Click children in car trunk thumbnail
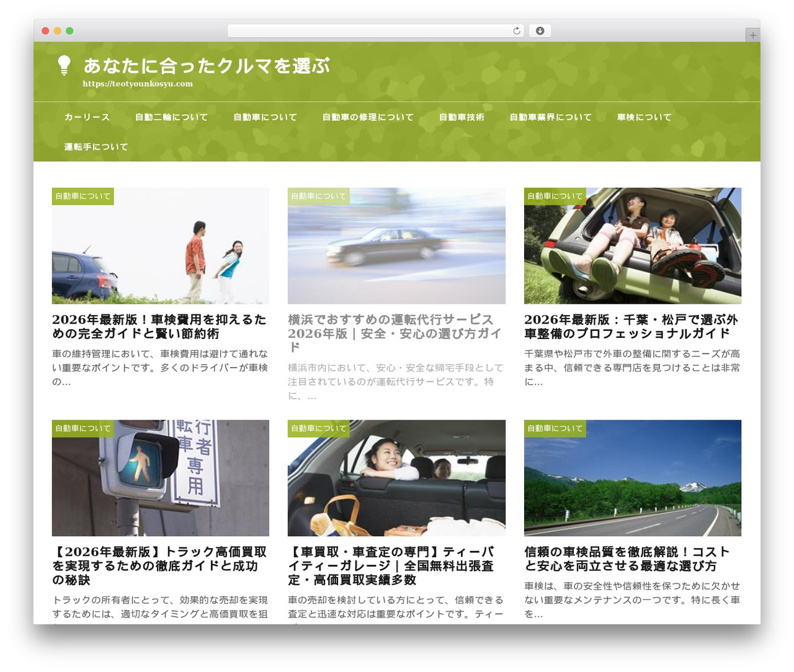Screen dimensions: 794x672 [633, 245]
